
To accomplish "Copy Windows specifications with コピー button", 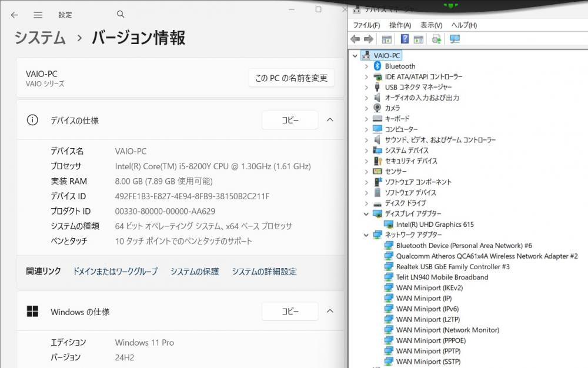I will click(x=290, y=311).
